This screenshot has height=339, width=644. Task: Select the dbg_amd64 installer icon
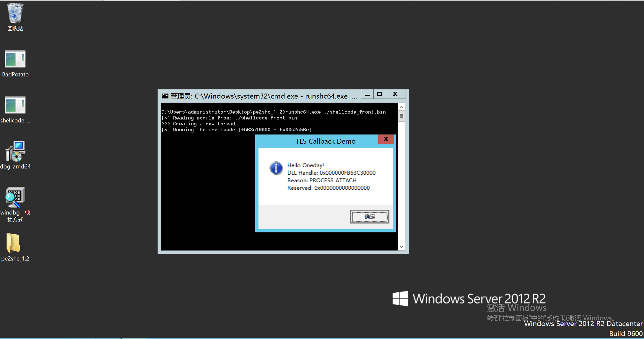[15, 151]
